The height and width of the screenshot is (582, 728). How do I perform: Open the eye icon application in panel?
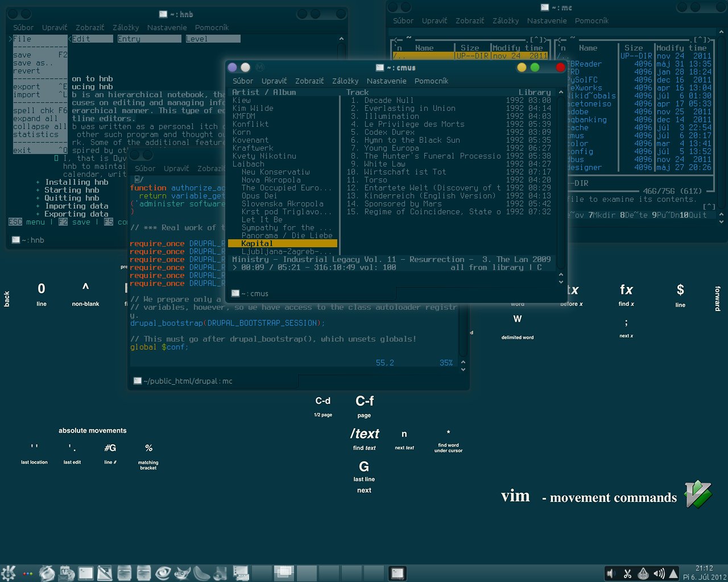(x=163, y=572)
